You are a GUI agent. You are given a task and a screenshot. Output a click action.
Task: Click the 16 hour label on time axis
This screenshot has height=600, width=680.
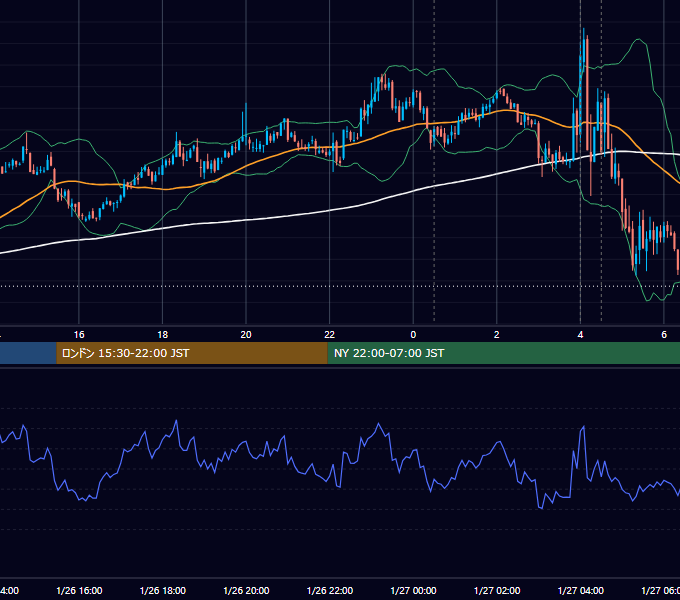pos(79,335)
